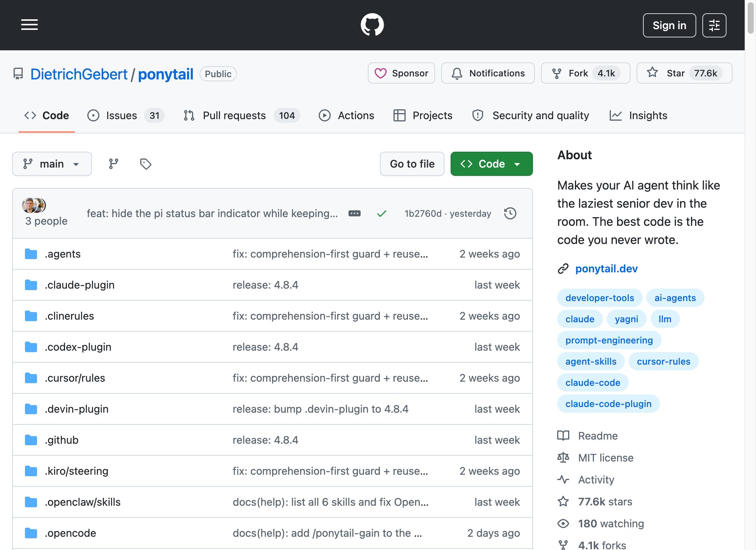Open appearance settings sliders icon
Viewport: 756px width, 550px height.
point(714,25)
